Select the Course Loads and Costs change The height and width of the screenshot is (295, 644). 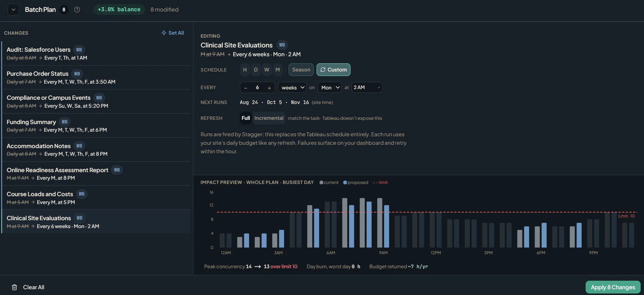tap(96, 197)
